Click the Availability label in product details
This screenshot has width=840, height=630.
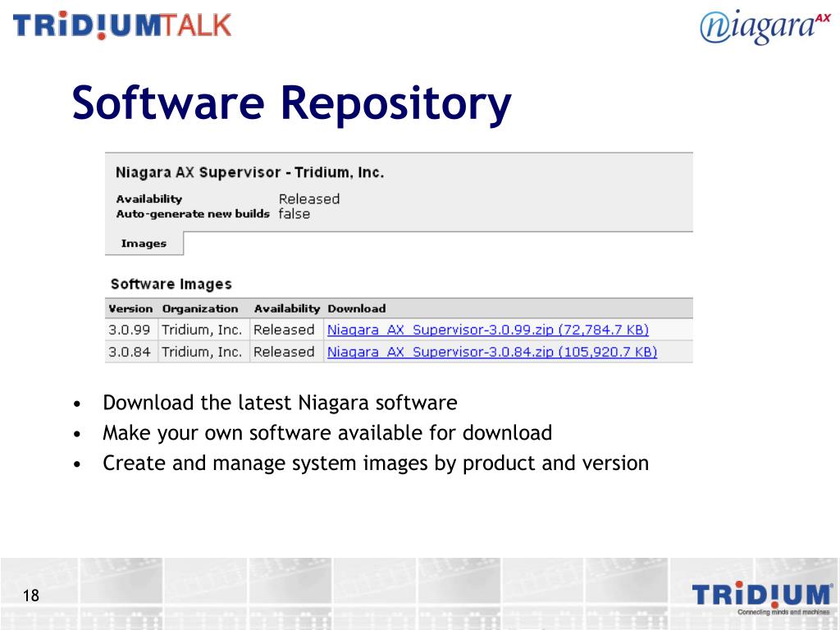pos(149,199)
